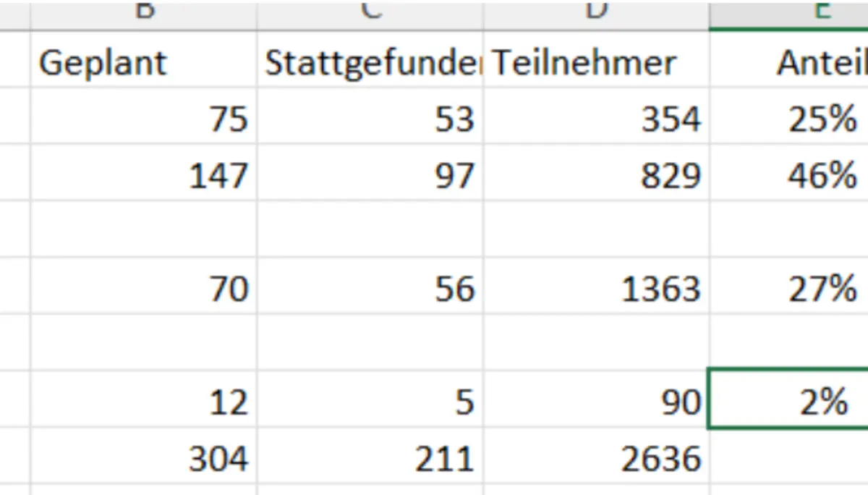
Task: Click the column D header
Action: (x=596, y=13)
